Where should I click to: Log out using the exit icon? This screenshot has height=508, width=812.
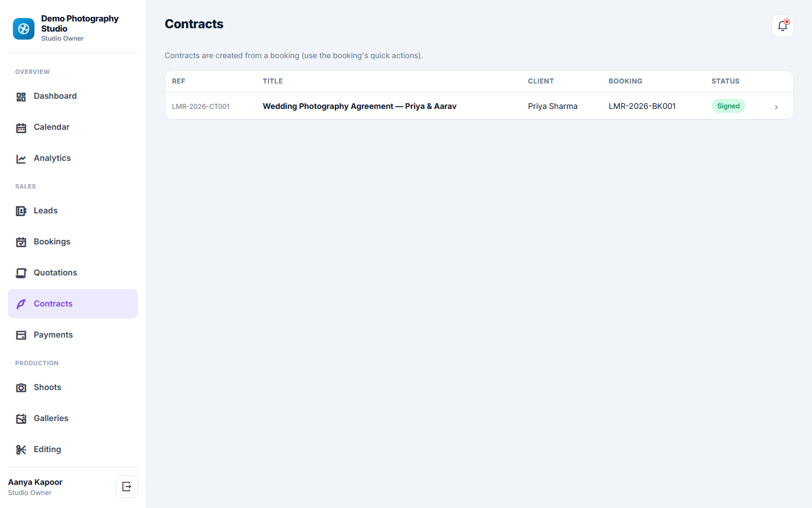(x=127, y=487)
